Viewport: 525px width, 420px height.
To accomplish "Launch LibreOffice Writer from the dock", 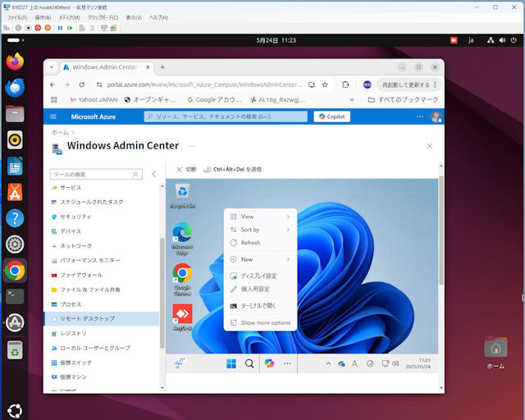I will (x=15, y=167).
